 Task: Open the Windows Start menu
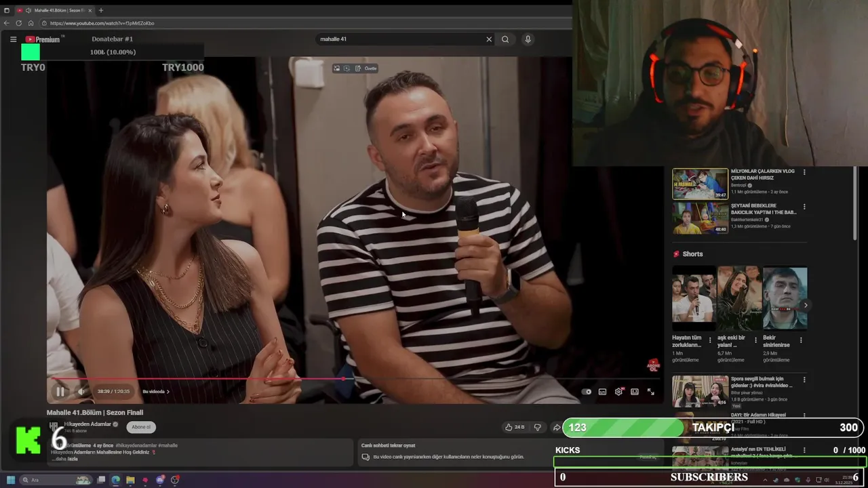pos(11,480)
